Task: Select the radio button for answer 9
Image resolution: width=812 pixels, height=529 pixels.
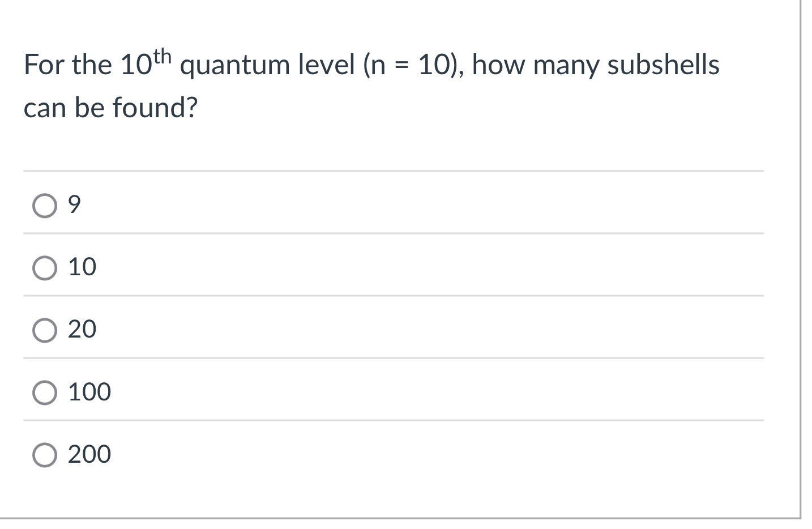Action: coord(44,204)
